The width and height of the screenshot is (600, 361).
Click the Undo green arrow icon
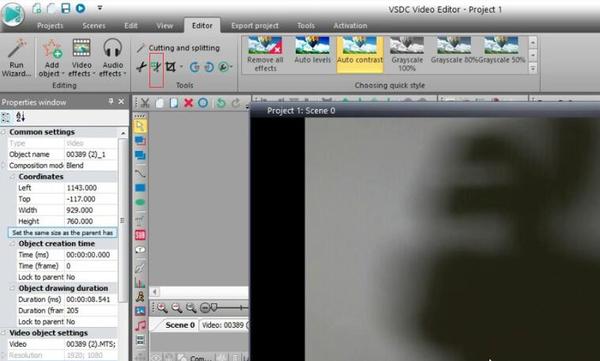click(x=221, y=103)
